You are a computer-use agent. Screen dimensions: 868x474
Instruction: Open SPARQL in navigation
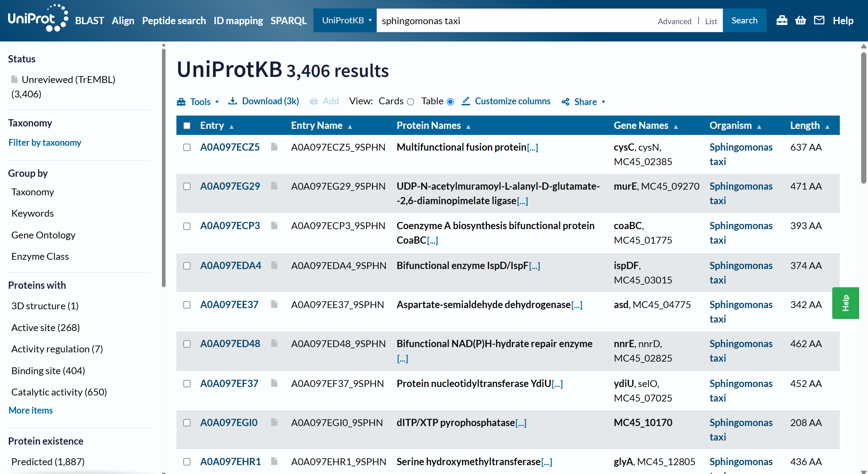pos(288,21)
